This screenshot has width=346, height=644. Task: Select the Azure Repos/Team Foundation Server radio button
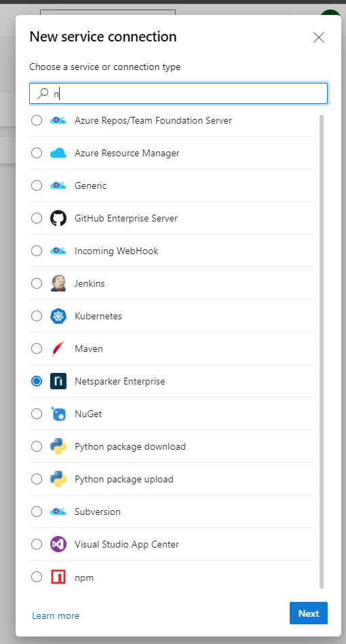click(37, 120)
